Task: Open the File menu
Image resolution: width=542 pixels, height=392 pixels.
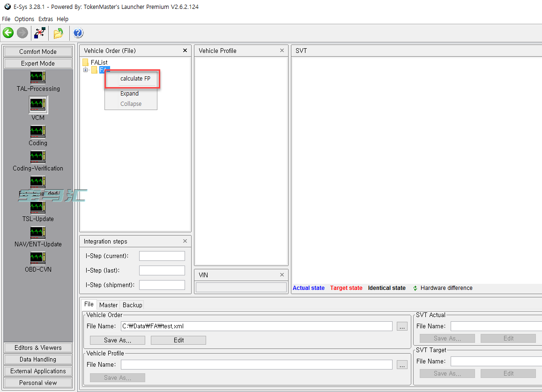Action: 6,19
